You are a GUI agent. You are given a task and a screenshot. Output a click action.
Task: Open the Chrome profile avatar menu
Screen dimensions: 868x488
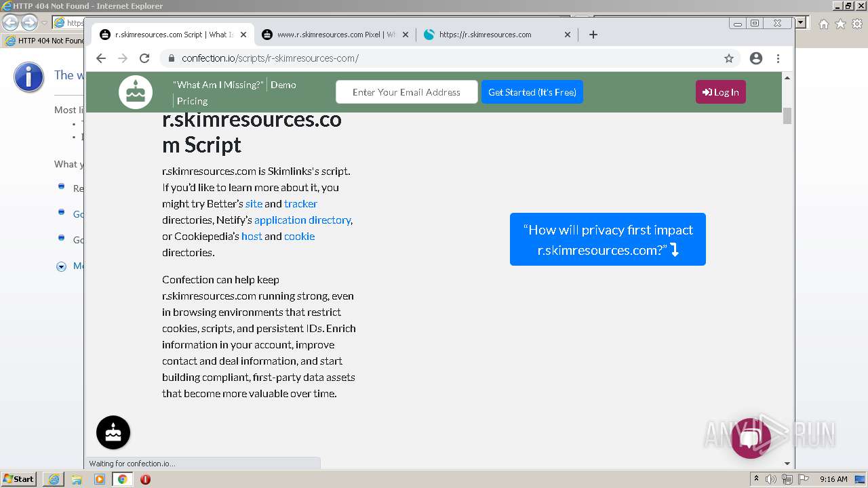[x=756, y=58]
